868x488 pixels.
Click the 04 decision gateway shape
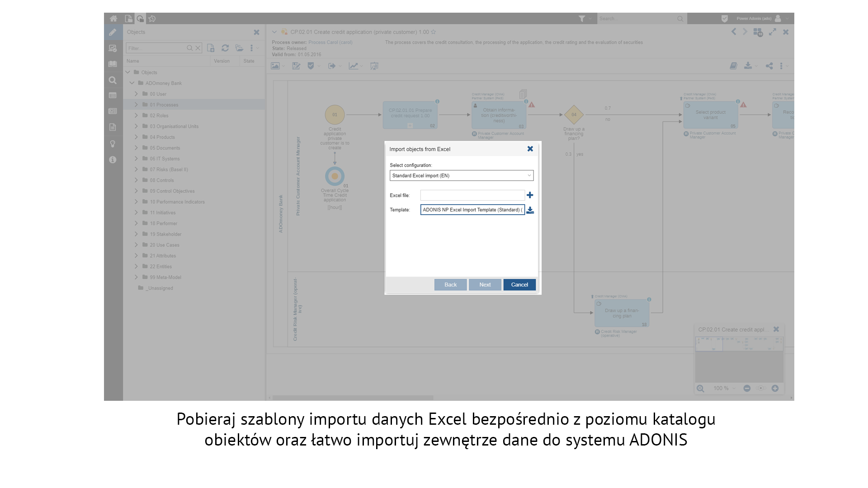click(x=574, y=114)
